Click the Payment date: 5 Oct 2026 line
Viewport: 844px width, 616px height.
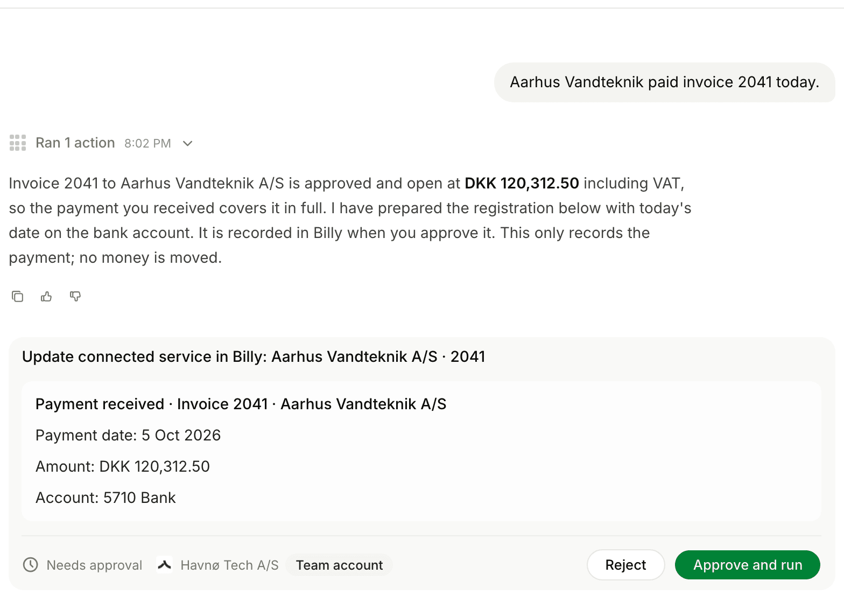tap(128, 435)
